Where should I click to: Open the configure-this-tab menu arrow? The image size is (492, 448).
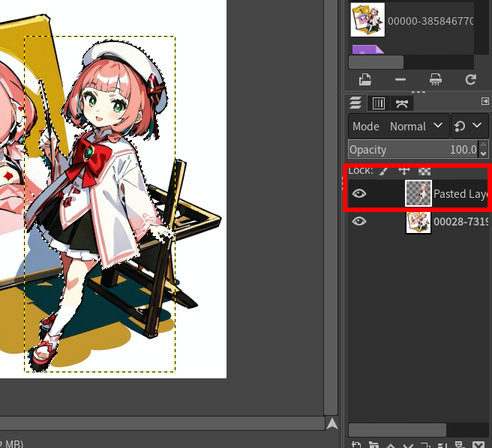click(x=484, y=101)
